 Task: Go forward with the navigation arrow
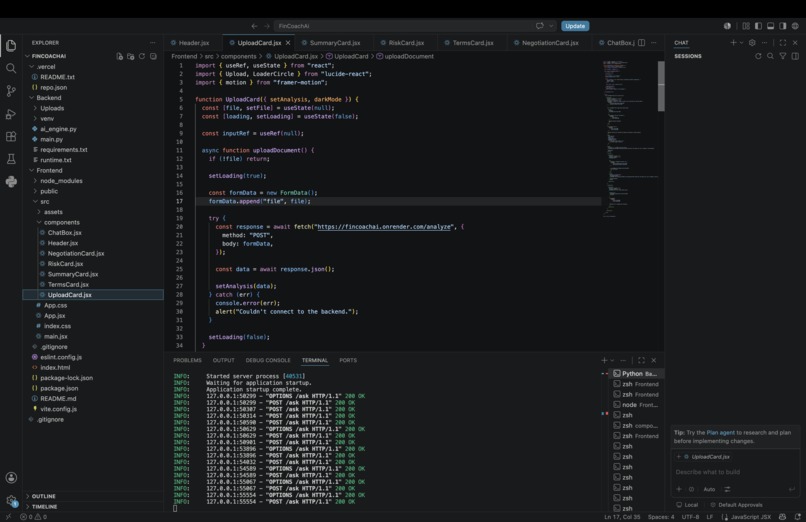click(267, 26)
